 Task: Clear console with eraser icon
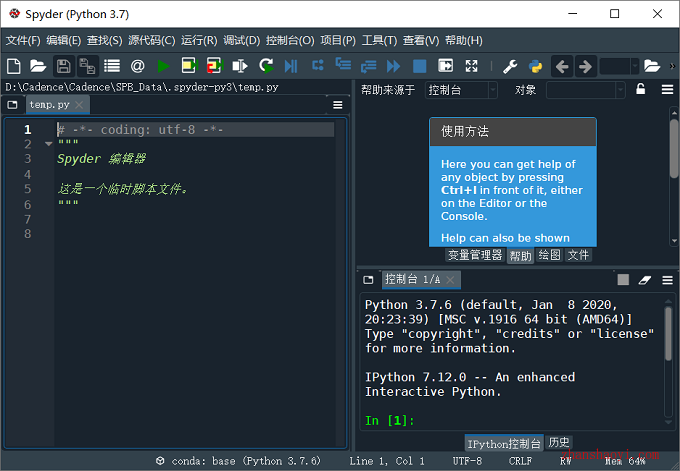(x=645, y=280)
